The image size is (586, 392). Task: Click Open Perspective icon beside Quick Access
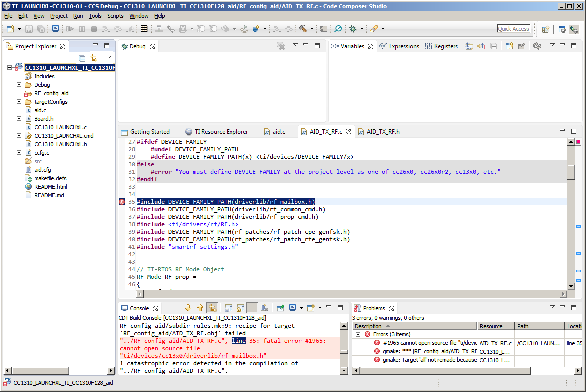pos(546,29)
